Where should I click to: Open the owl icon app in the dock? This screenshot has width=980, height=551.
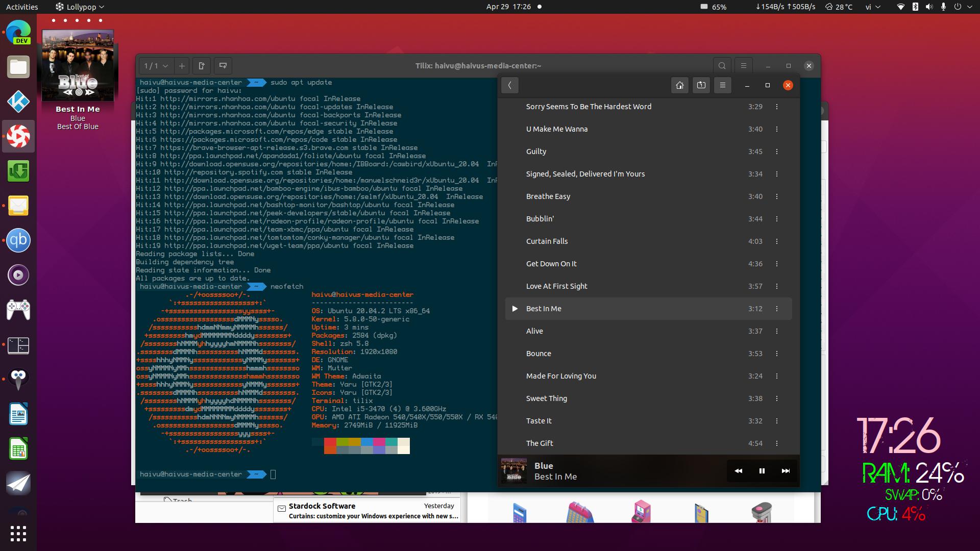pos(18,379)
